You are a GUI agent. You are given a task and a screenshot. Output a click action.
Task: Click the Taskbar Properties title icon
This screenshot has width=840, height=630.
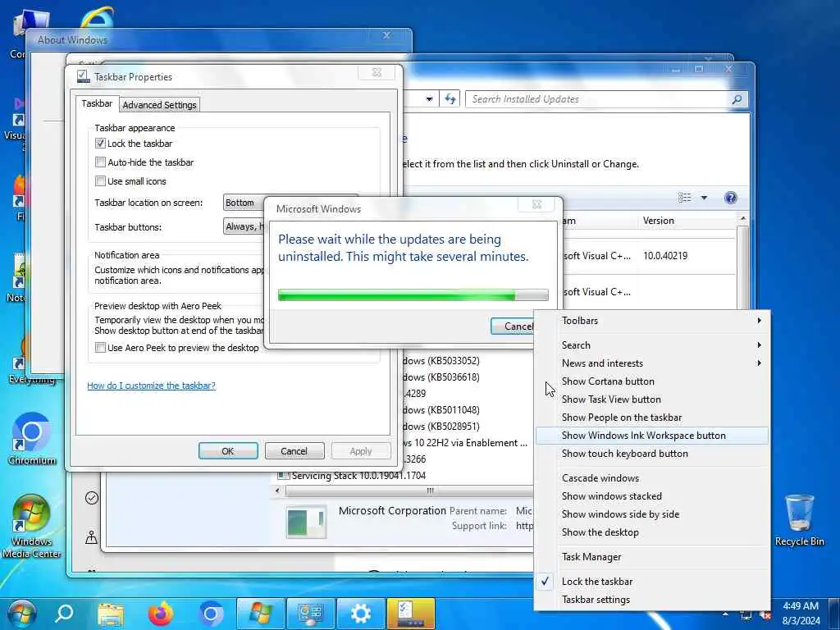click(x=83, y=76)
